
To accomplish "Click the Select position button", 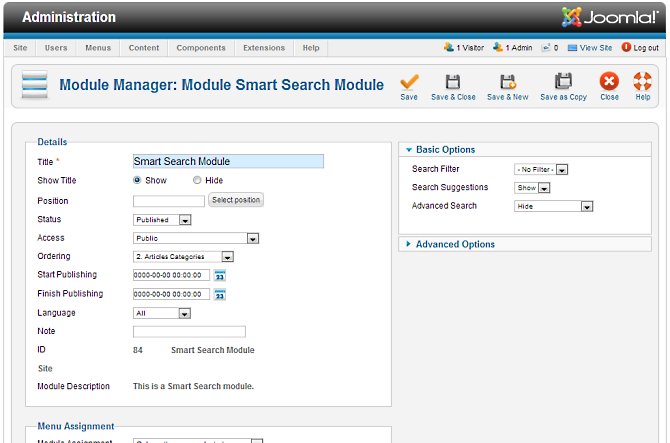I will [x=236, y=200].
